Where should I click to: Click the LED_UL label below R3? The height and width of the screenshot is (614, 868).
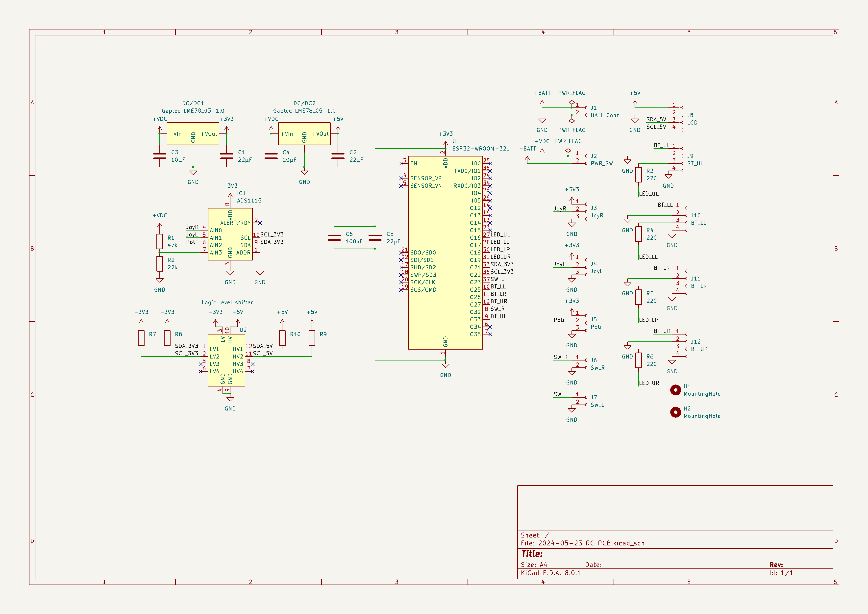(648, 194)
